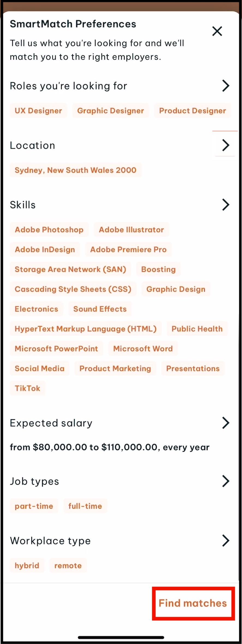Screen dimensions: 242x644
Task: Expand Job types options
Action: click(x=225, y=481)
